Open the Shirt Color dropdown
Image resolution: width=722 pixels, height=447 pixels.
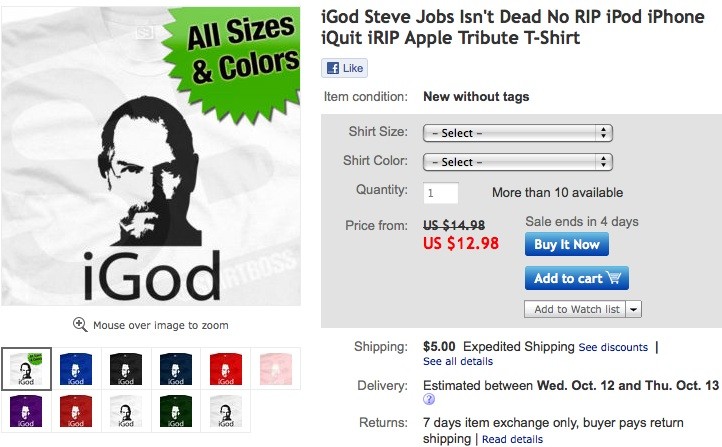point(517,161)
